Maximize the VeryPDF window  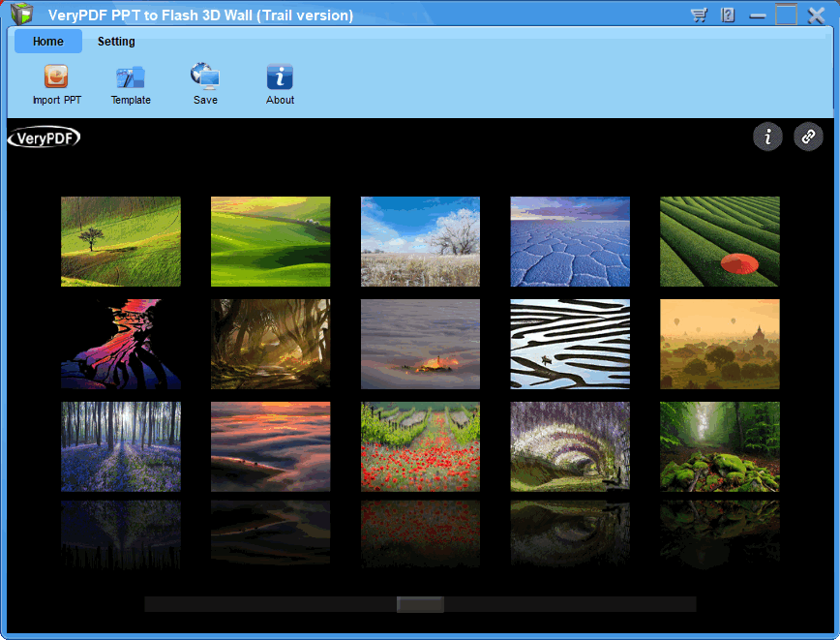(x=786, y=15)
